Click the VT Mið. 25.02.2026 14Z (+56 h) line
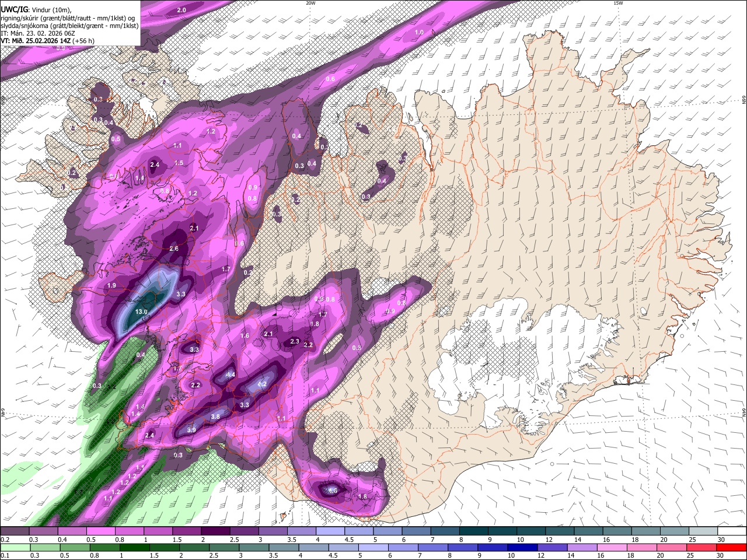The width and height of the screenshot is (747, 560). pos(48,41)
